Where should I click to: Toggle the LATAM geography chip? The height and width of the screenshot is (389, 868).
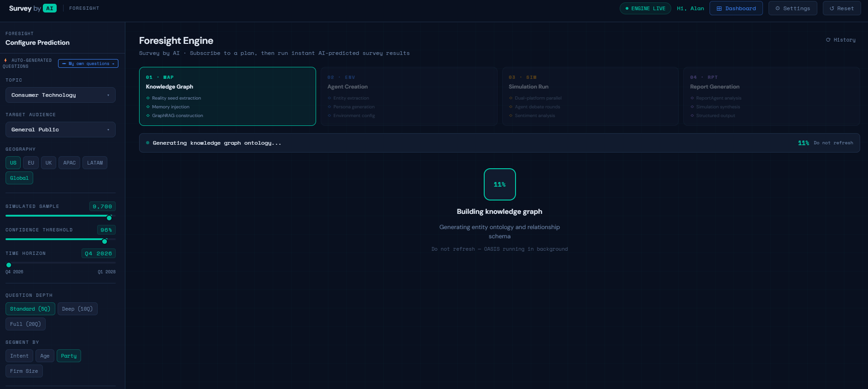point(95,163)
